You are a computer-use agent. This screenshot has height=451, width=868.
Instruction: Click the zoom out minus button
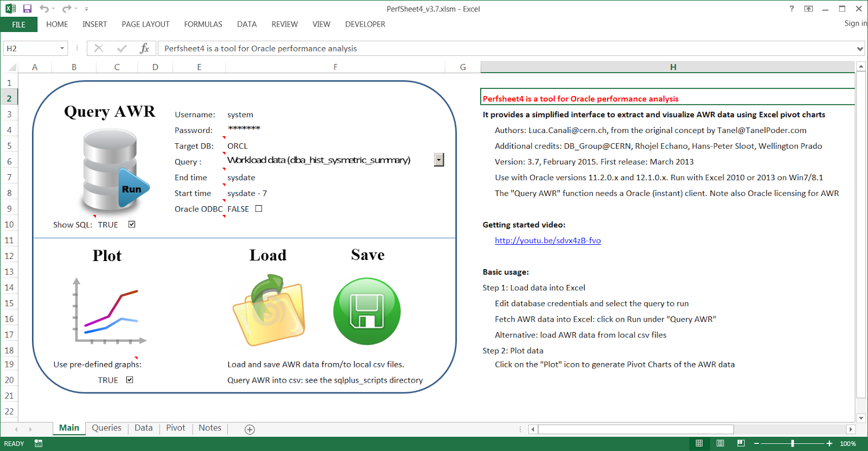pos(757,443)
